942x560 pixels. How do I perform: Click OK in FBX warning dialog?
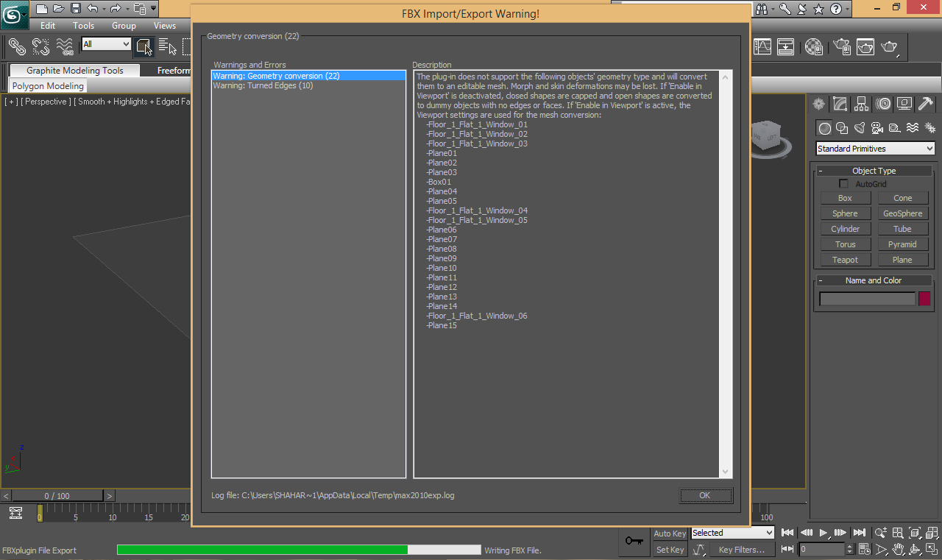tap(705, 495)
